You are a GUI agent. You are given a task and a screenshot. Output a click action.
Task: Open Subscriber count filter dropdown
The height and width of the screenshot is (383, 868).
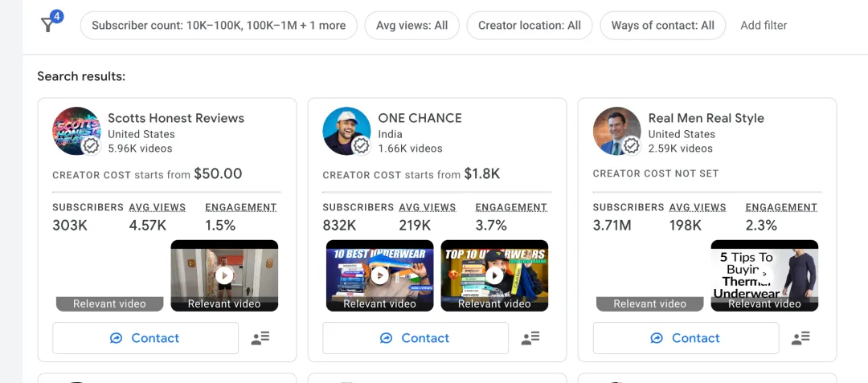point(219,25)
